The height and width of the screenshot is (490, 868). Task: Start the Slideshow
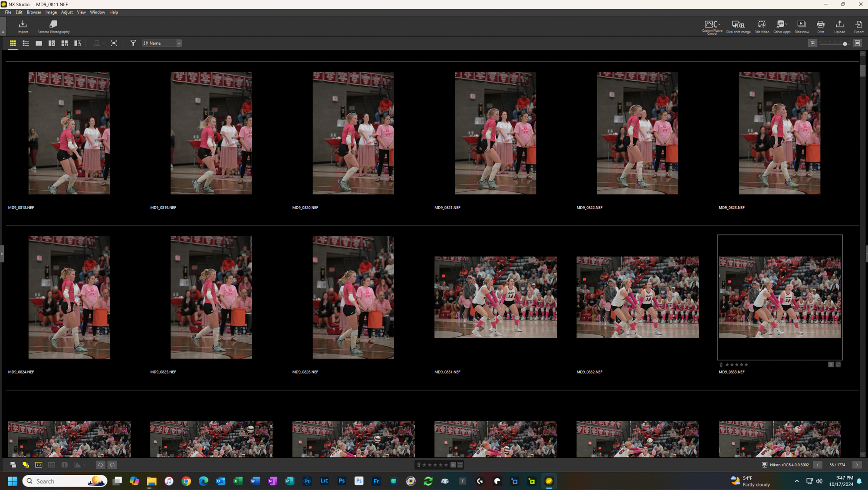802,26
